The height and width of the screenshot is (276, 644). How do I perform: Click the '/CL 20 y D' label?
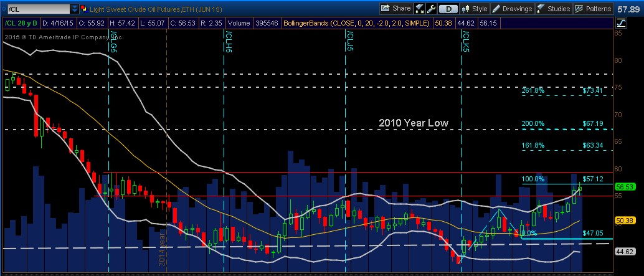(x=21, y=24)
